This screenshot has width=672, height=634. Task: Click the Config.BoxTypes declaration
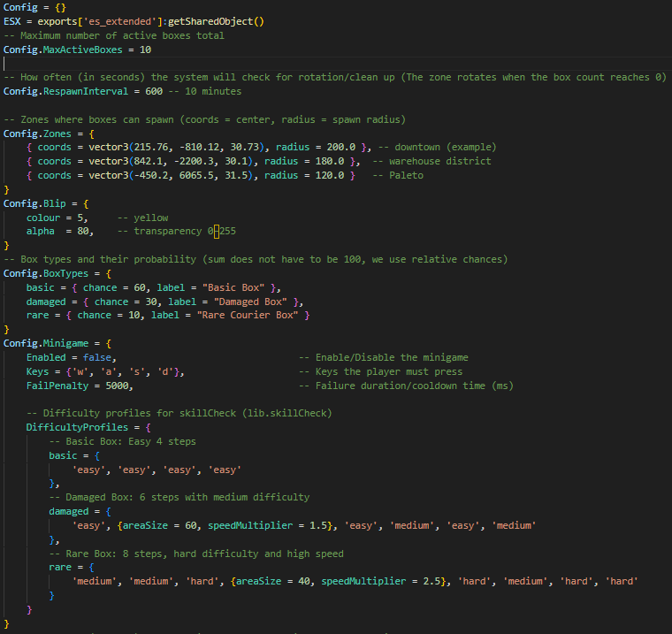pos(57,273)
